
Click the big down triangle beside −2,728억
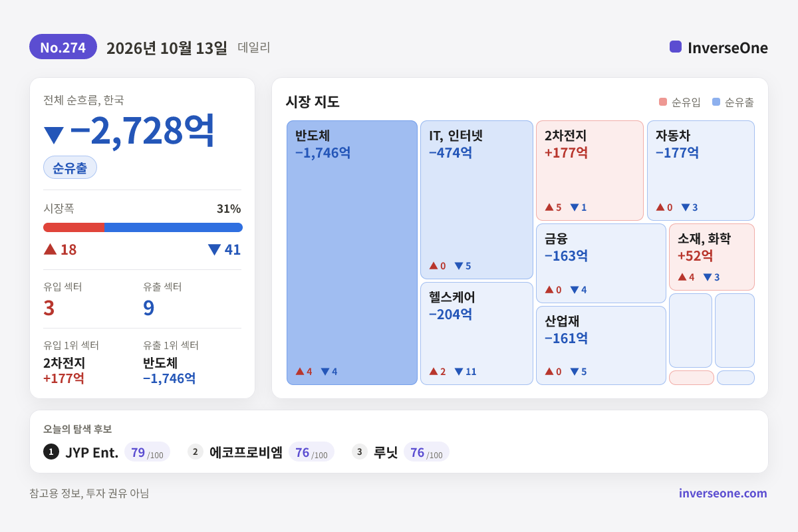pyautogui.click(x=53, y=135)
